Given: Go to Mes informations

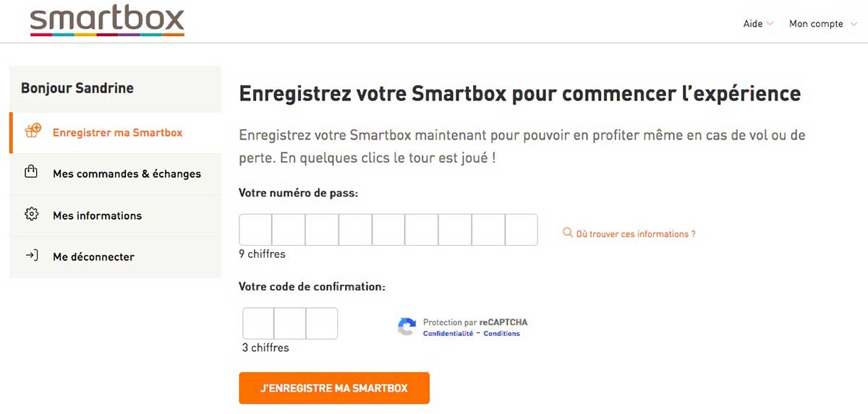Looking at the screenshot, I should [97, 215].
